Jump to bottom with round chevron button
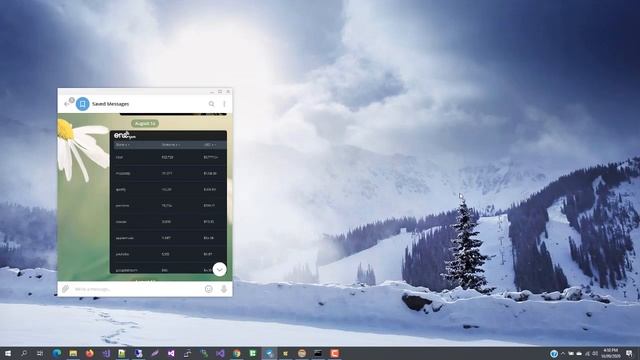This screenshot has height=360, width=640. (x=220, y=269)
